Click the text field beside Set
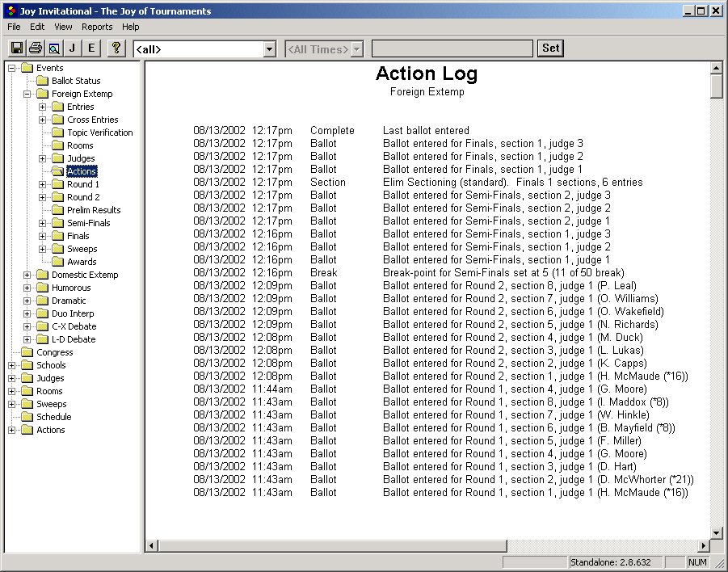This screenshot has width=728, height=572. [x=452, y=48]
